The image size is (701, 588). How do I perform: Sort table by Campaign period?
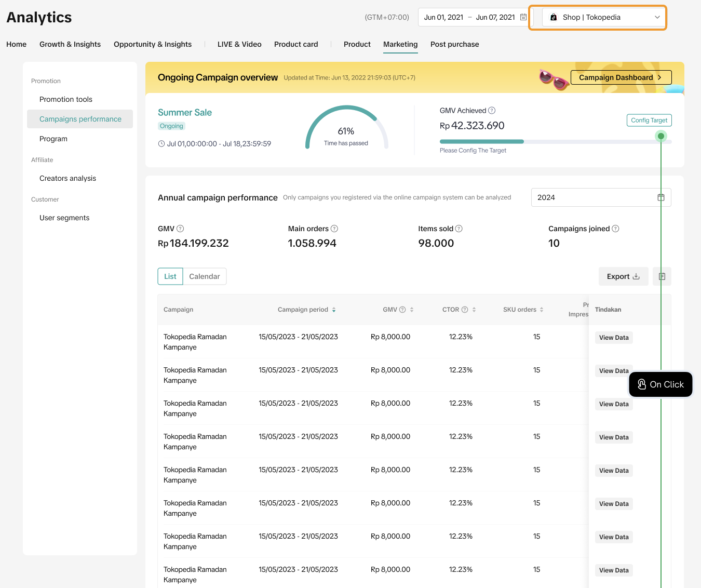tap(334, 310)
